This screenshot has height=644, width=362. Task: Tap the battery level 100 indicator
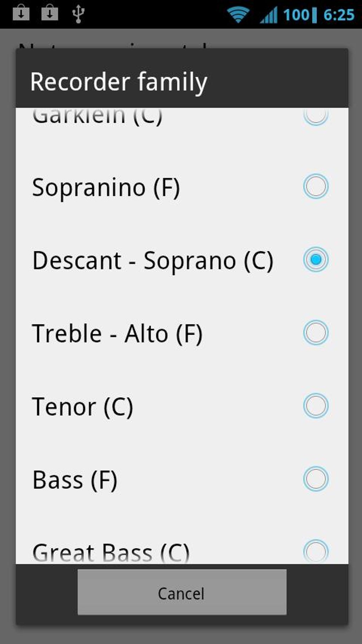tap(300, 15)
